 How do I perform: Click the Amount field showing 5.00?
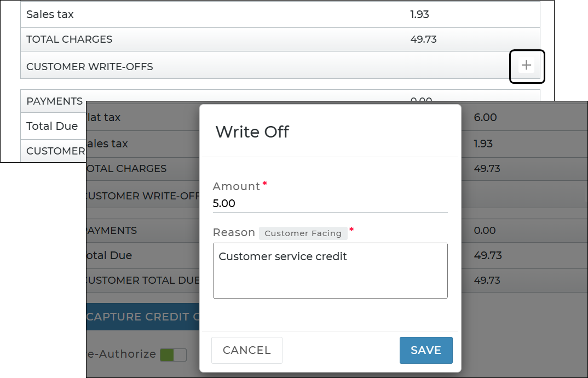point(330,203)
